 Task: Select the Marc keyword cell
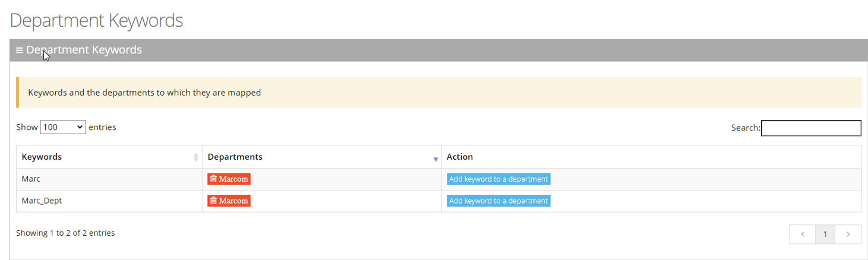click(31, 179)
